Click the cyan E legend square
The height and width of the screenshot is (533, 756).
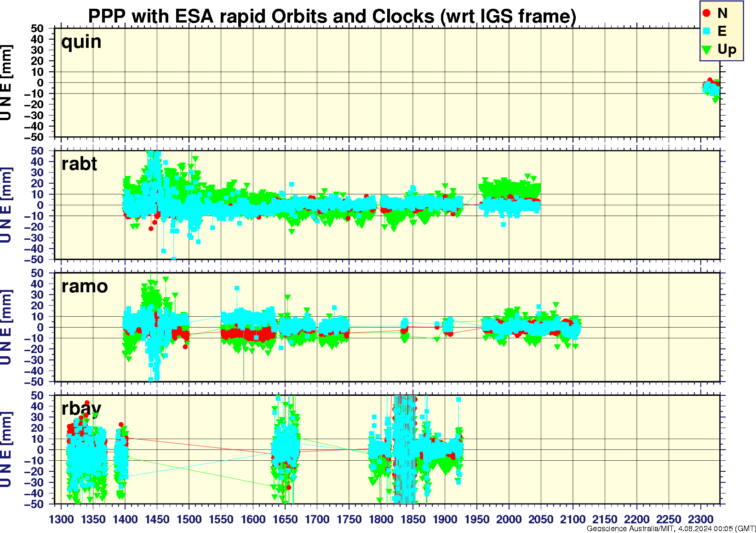click(x=707, y=31)
